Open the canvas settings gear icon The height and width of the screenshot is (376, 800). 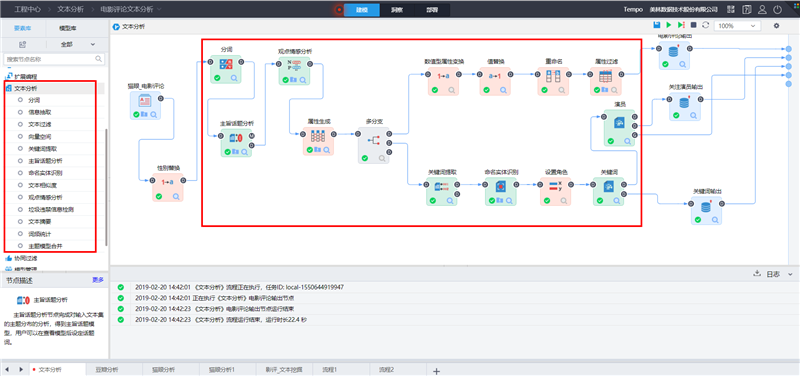pyautogui.click(x=777, y=26)
